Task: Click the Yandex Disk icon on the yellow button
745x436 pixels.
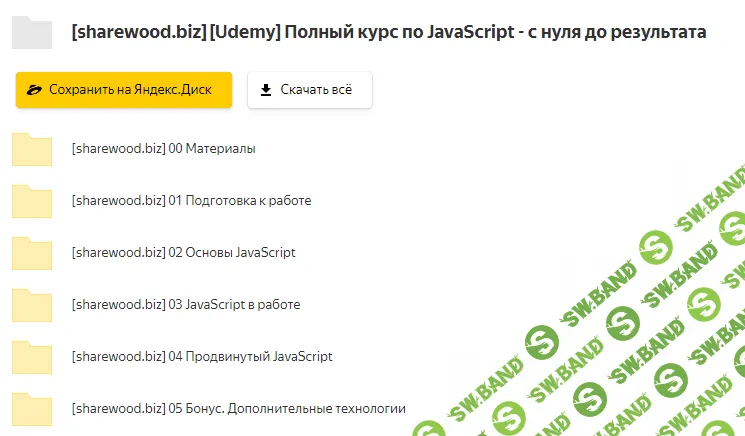Action: (x=36, y=90)
